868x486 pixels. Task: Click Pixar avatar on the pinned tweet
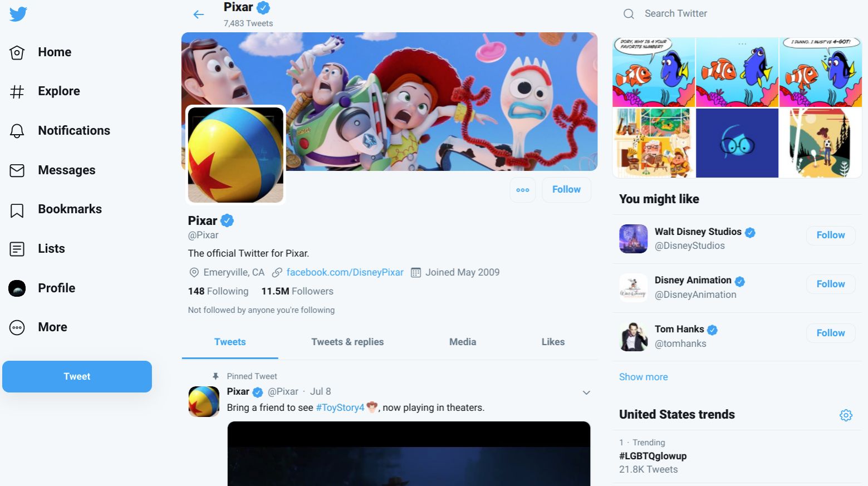[x=204, y=401]
